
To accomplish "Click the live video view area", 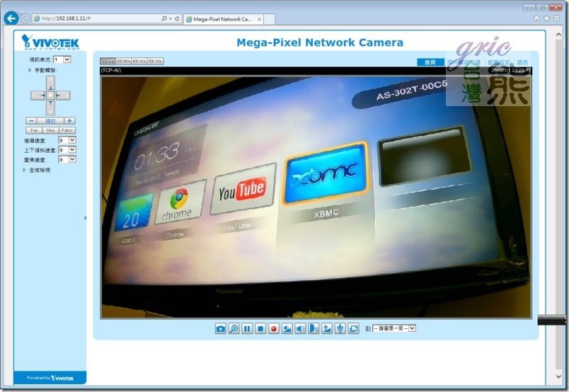I will click(316, 197).
